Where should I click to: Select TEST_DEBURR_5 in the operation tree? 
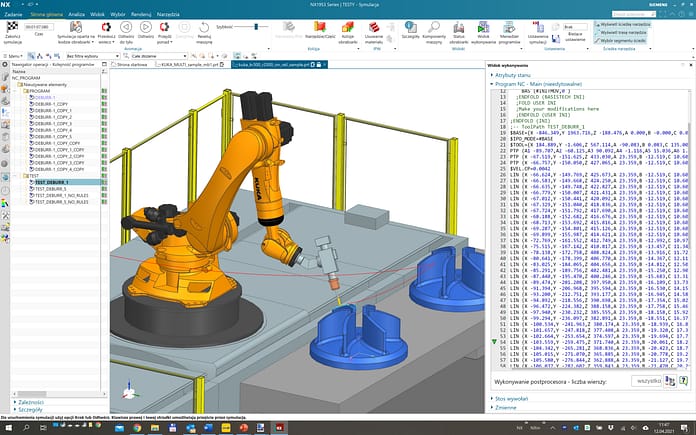pyautogui.click(x=51, y=188)
